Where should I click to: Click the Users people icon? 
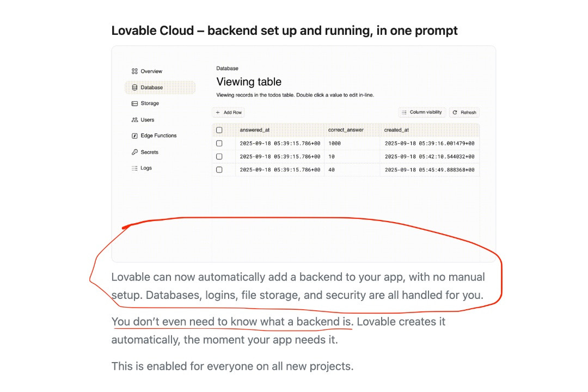134,120
